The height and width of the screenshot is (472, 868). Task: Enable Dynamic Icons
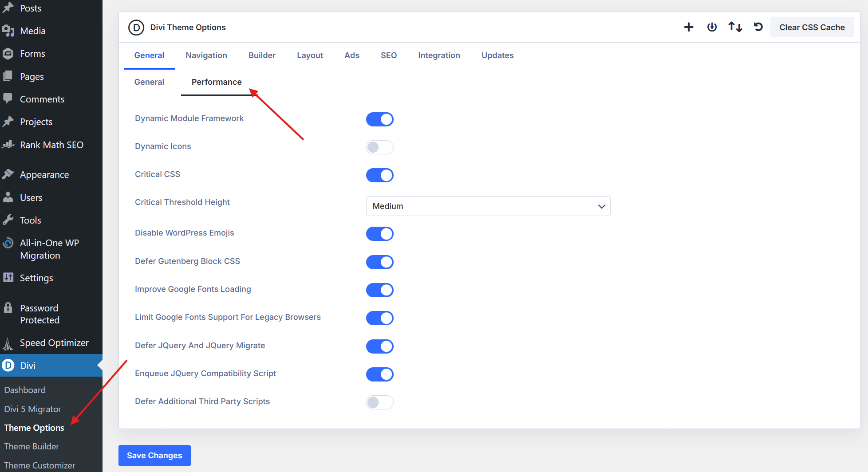click(x=379, y=147)
